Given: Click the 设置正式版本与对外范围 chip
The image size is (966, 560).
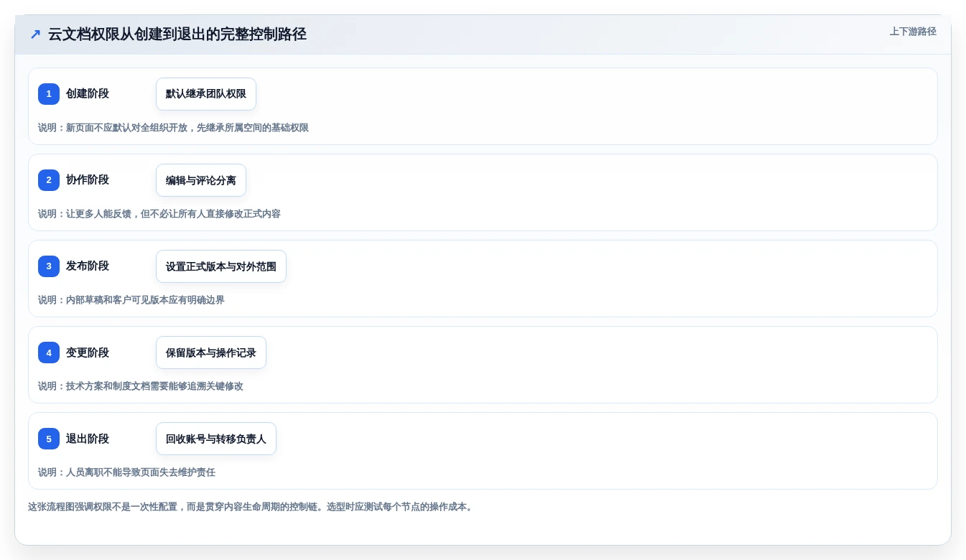Looking at the screenshot, I should (x=221, y=266).
